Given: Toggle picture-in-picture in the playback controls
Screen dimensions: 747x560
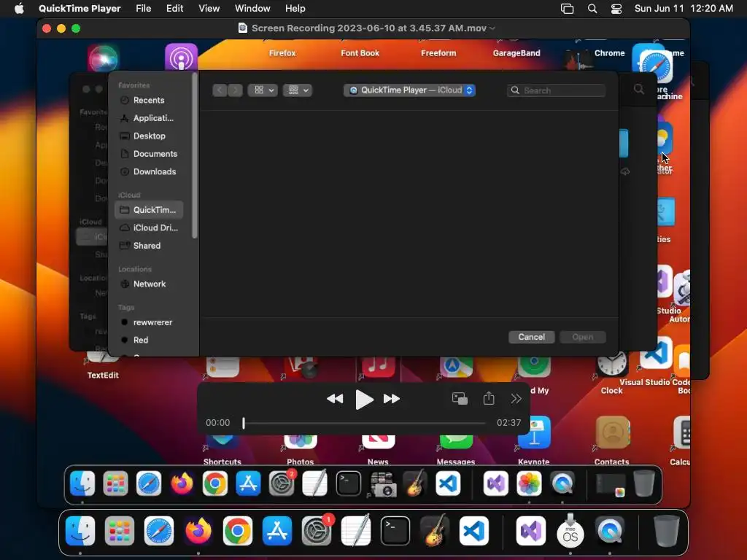Looking at the screenshot, I should 460,399.
